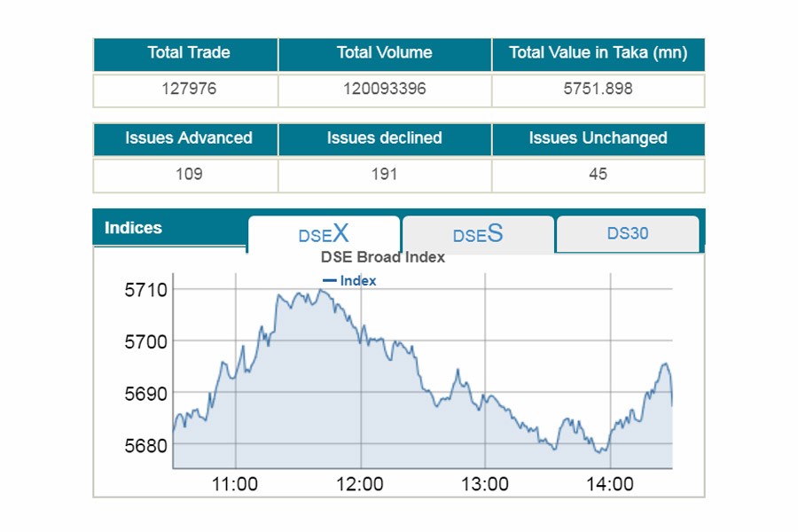798x532 pixels.
Task: Open the DSES index tab
Action: tap(478, 234)
